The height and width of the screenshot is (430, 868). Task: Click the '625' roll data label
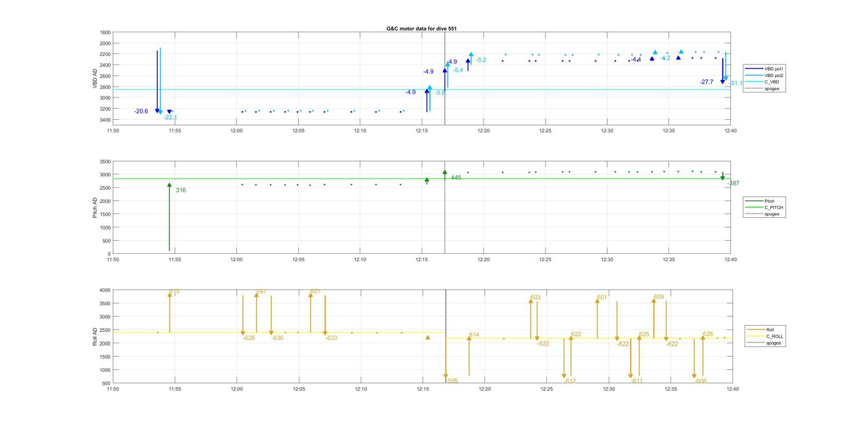[x=644, y=334]
